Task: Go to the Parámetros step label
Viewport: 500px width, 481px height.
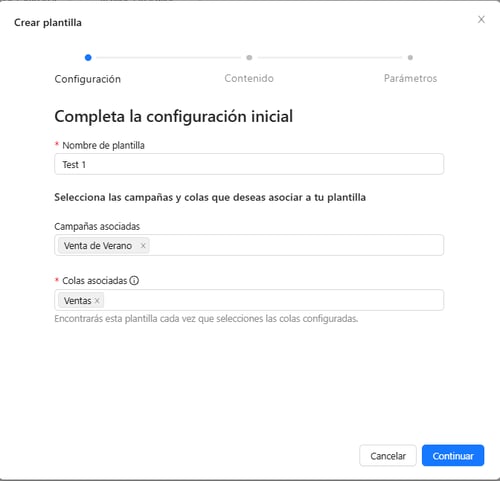Action: click(x=410, y=78)
